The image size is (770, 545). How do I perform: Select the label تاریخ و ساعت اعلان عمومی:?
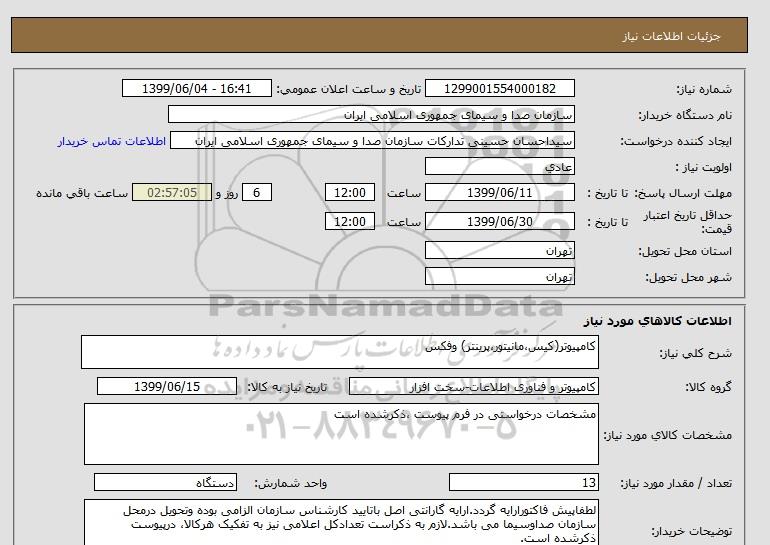click(x=349, y=89)
